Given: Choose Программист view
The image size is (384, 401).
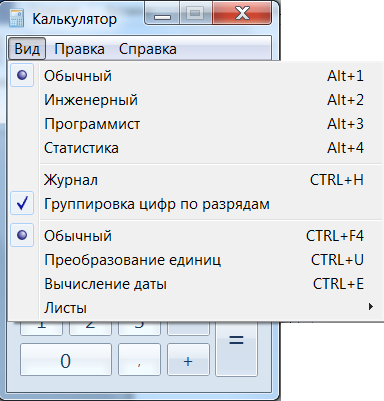Looking at the screenshot, I should click(x=195, y=124).
